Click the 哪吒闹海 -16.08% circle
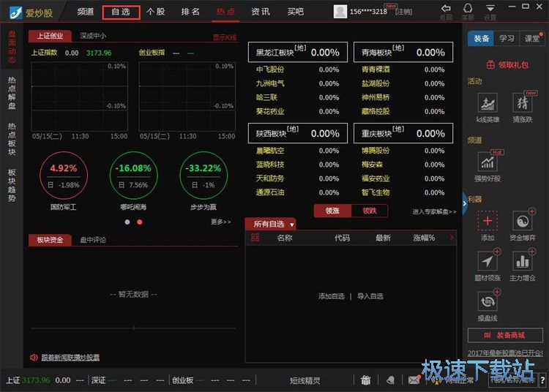 (x=133, y=176)
